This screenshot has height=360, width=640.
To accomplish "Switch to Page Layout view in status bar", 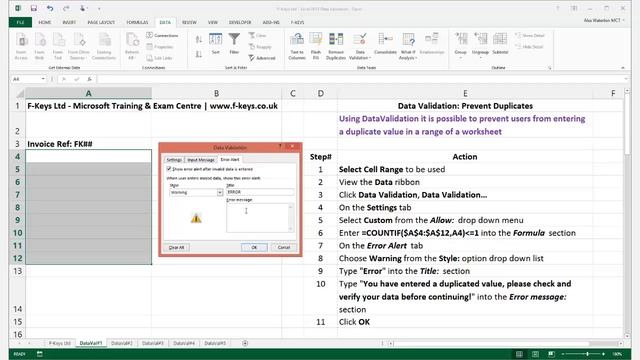I will pos(535,354).
